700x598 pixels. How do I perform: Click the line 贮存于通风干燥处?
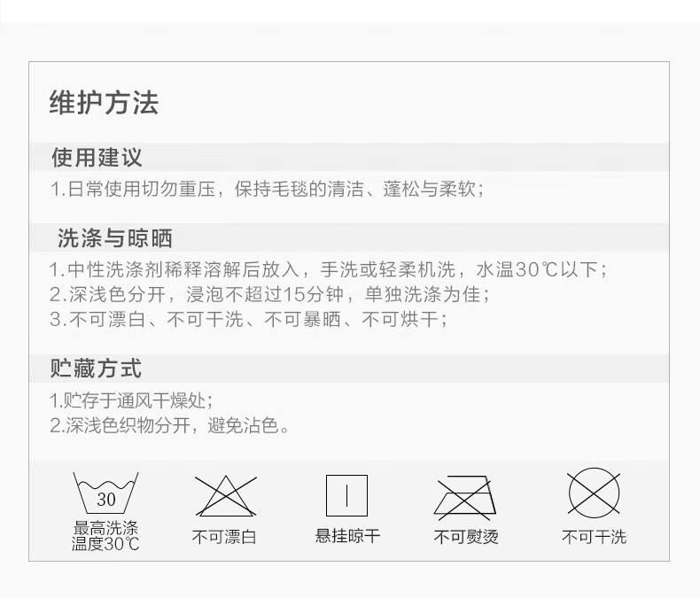(x=131, y=400)
